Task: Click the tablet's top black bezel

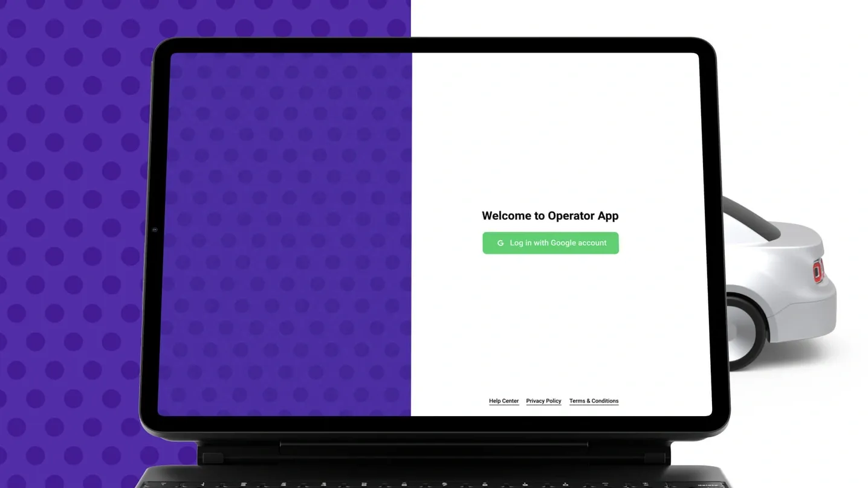Action: click(433, 46)
